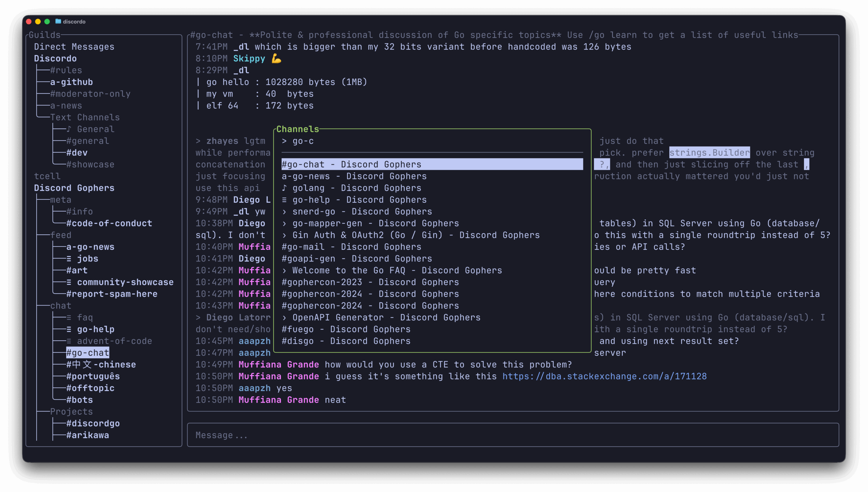Select the #dev channel under Text Channels
The image size is (868, 492).
(77, 153)
